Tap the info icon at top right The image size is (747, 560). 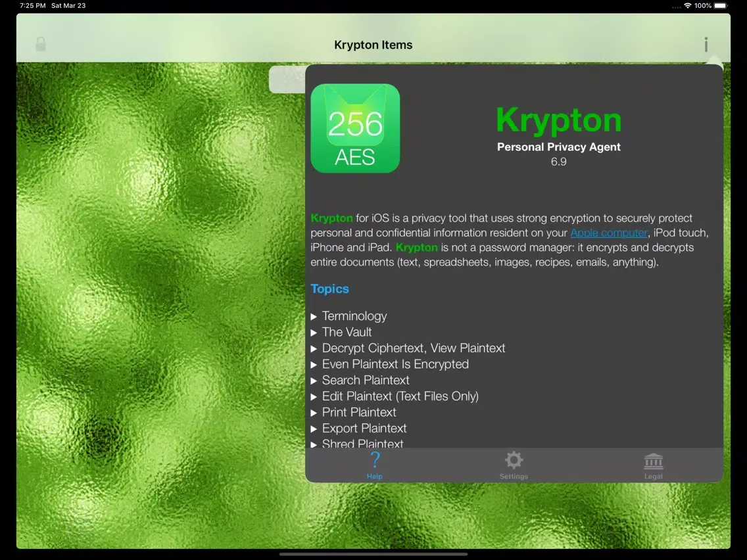(x=706, y=45)
